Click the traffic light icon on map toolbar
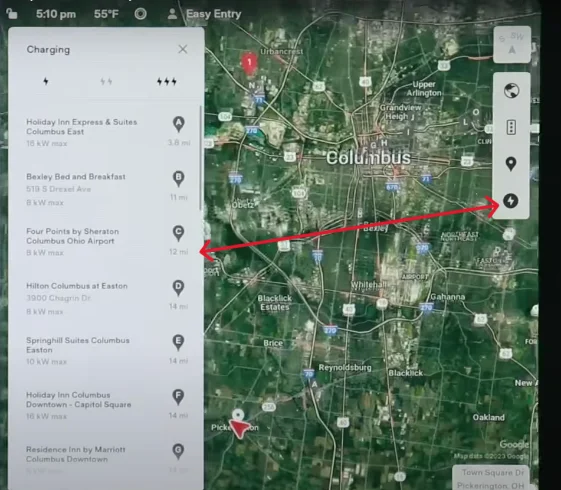Viewport: 561px width, 490px height. coord(511,127)
